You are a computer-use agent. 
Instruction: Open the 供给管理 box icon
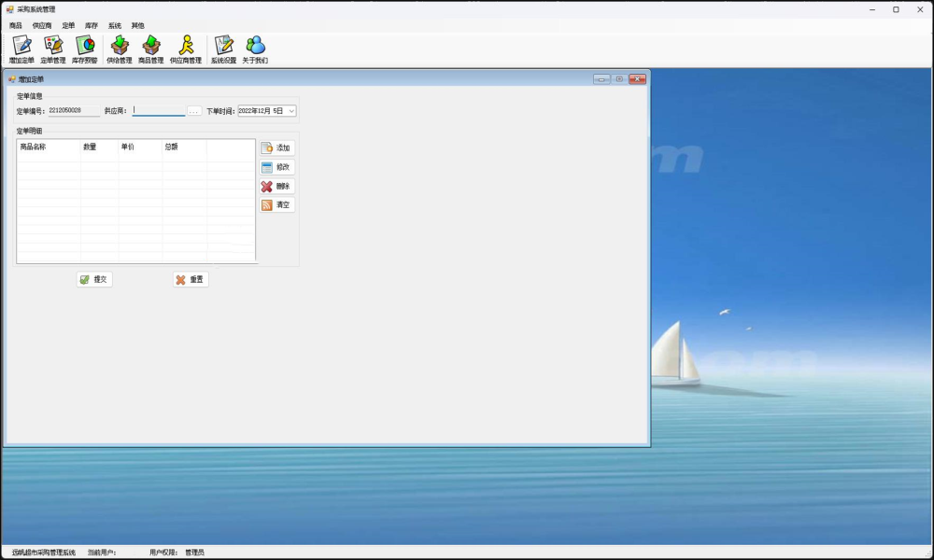click(120, 49)
